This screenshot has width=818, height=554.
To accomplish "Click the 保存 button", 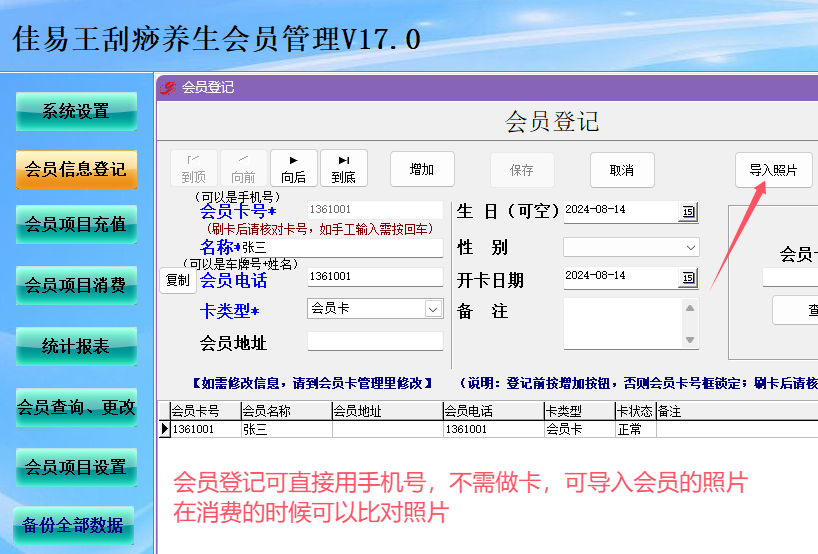I will click(522, 170).
